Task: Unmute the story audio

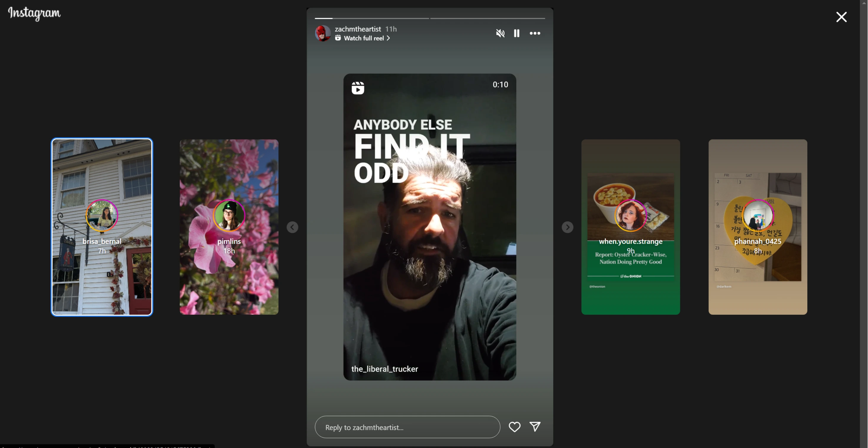Action: [500, 33]
